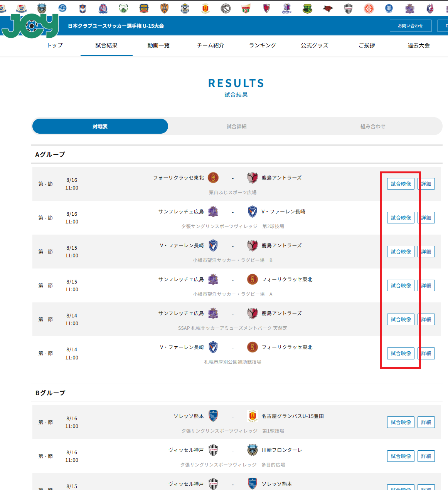Open the 動画一覧 menu item
Viewport: 448px width, 490px height.
(158, 45)
